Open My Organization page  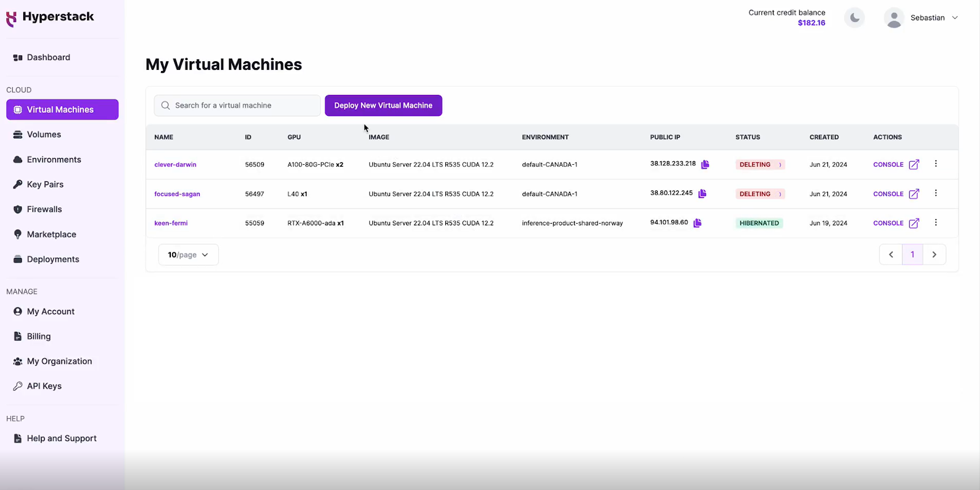point(62,361)
